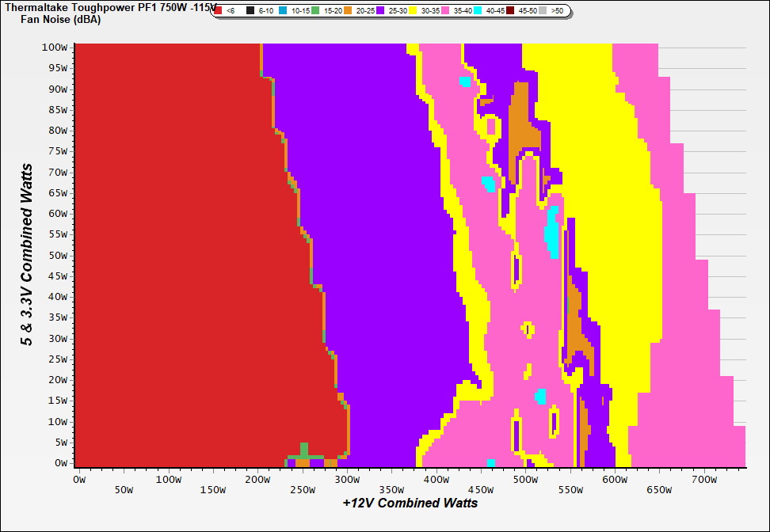Select the yellow 30-35 legend swatch
Image resolution: width=770 pixels, height=532 pixels.
(414, 11)
